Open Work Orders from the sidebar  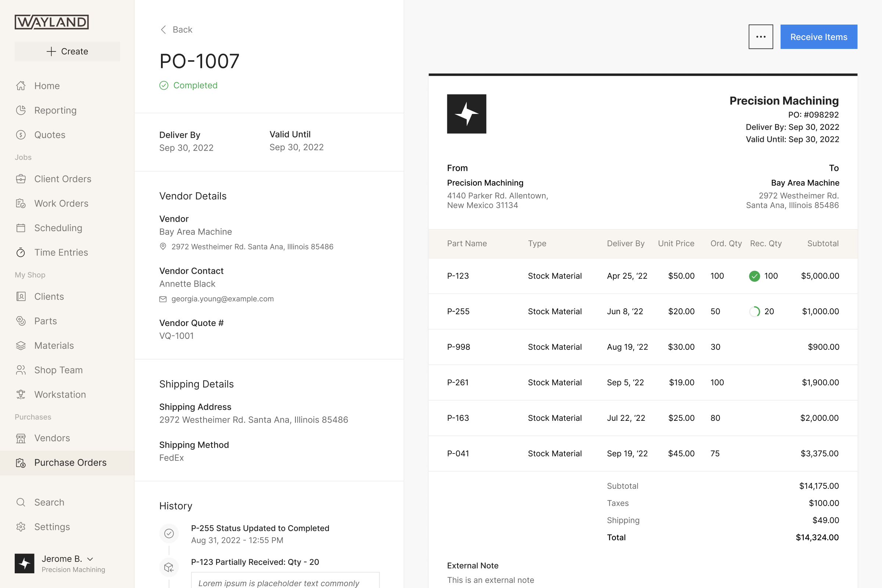(x=61, y=204)
